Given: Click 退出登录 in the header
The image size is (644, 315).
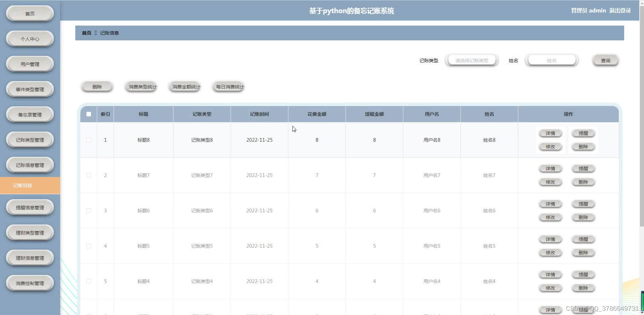Looking at the screenshot, I should click(x=620, y=10).
